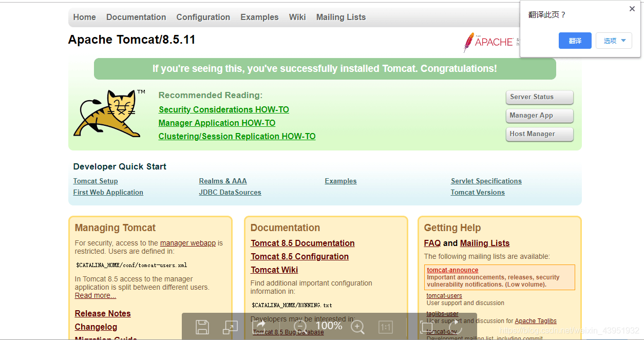Click the green Congratulations banner

point(325,69)
